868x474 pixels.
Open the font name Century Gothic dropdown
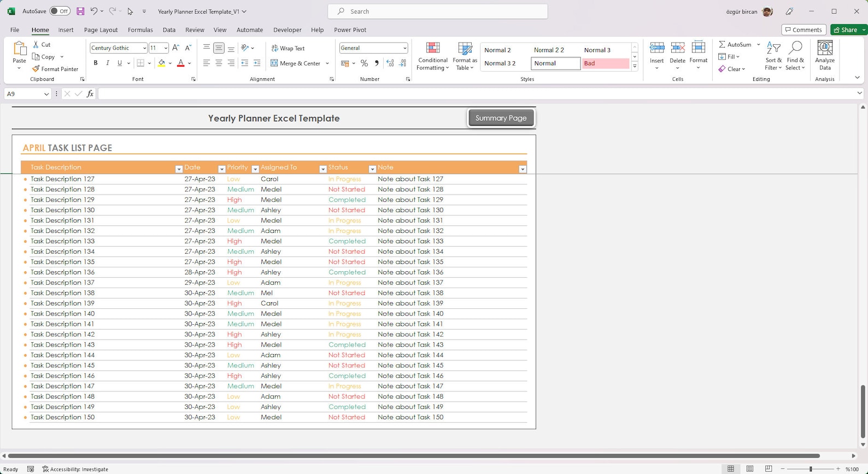tap(144, 48)
